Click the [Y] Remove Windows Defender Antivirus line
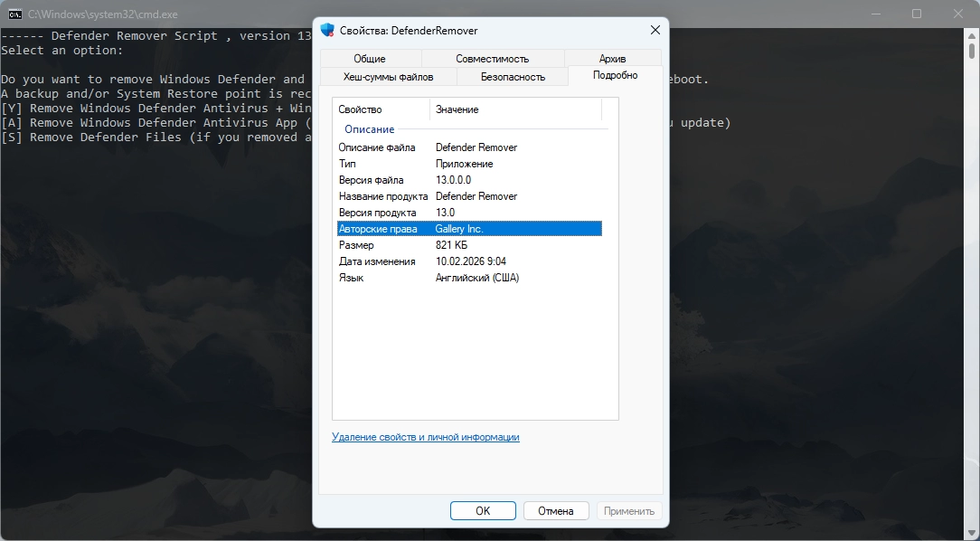The image size is (980, 541). point(156,109)
